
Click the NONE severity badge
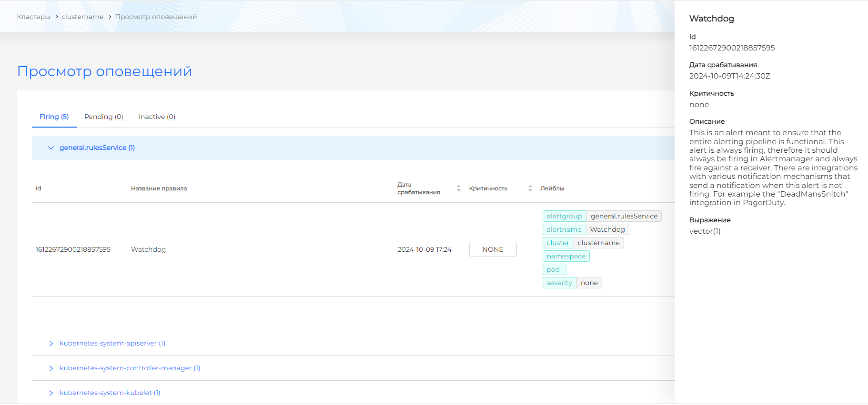click(x=493, y=249)
